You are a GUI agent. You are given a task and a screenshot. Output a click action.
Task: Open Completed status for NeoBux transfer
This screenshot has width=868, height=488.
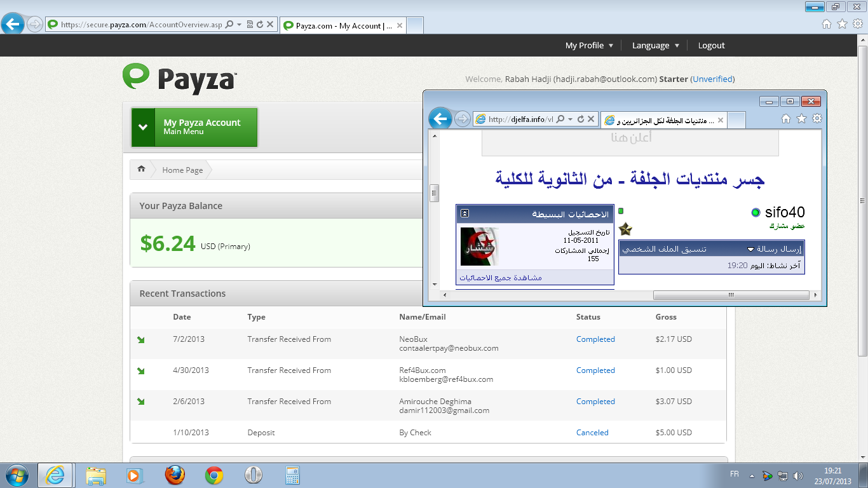click(x=595, y=339)
